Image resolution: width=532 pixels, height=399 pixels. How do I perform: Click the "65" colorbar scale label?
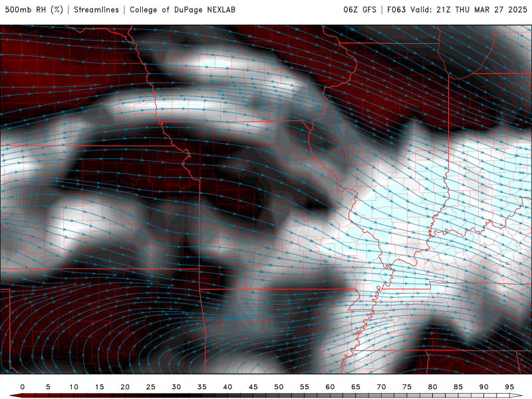click(x=356, y=387)
